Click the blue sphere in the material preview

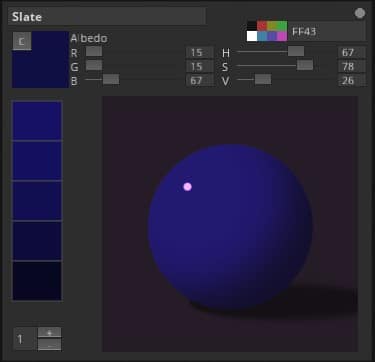point(230,227)
